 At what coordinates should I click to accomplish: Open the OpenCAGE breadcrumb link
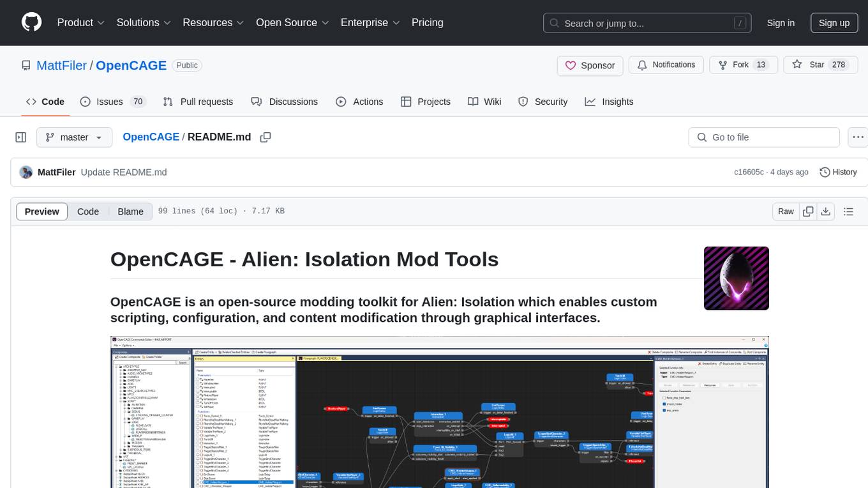(x=151, y=137)
